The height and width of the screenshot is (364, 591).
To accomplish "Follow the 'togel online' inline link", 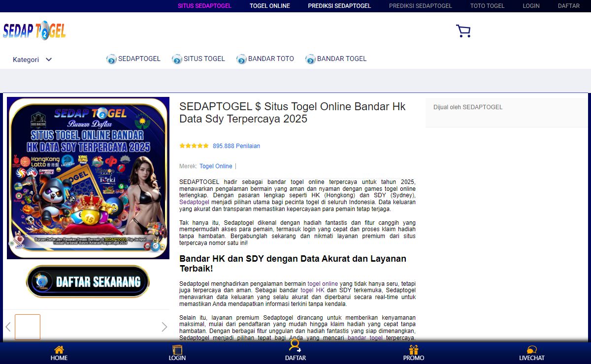I will tap(323, 284).
